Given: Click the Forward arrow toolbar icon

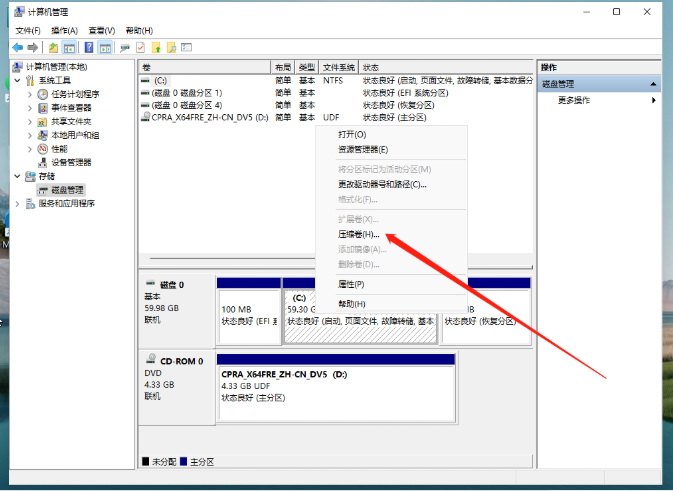Looking at the screenshot, I should coord(33,47).
